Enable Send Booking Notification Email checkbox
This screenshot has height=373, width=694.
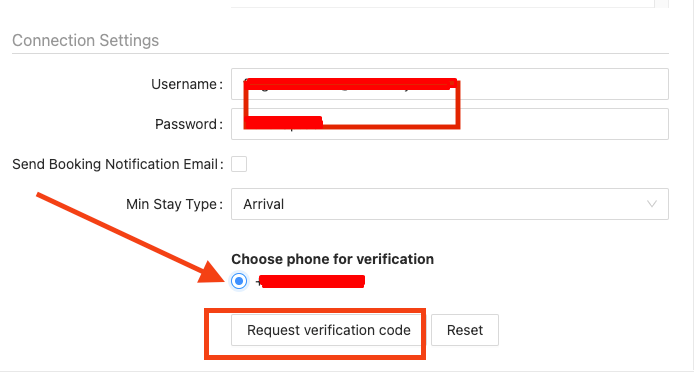(239, 164)
